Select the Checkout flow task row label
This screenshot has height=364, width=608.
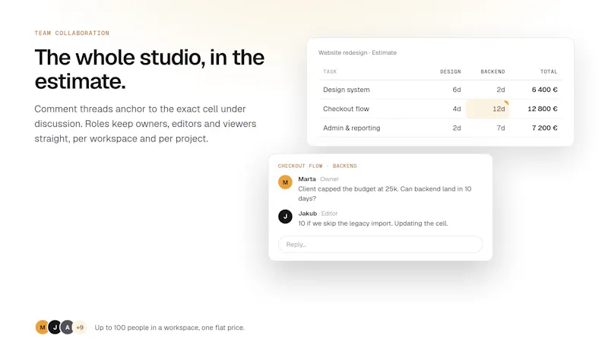click(x=346, y=109)
